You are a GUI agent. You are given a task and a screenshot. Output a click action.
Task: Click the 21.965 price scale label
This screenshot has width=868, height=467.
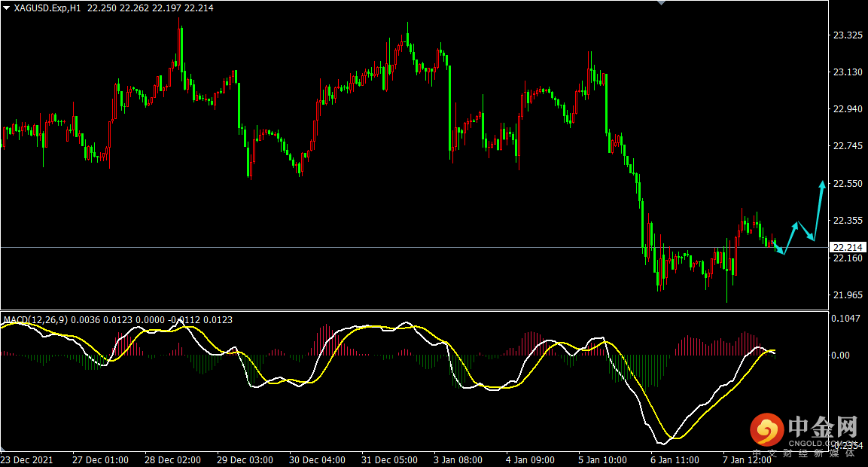coord(848,295)
